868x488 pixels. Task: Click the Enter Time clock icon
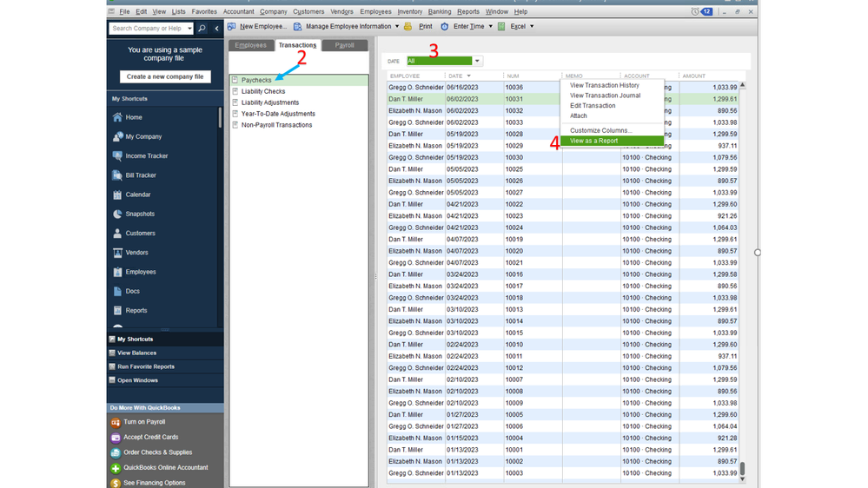445,27
